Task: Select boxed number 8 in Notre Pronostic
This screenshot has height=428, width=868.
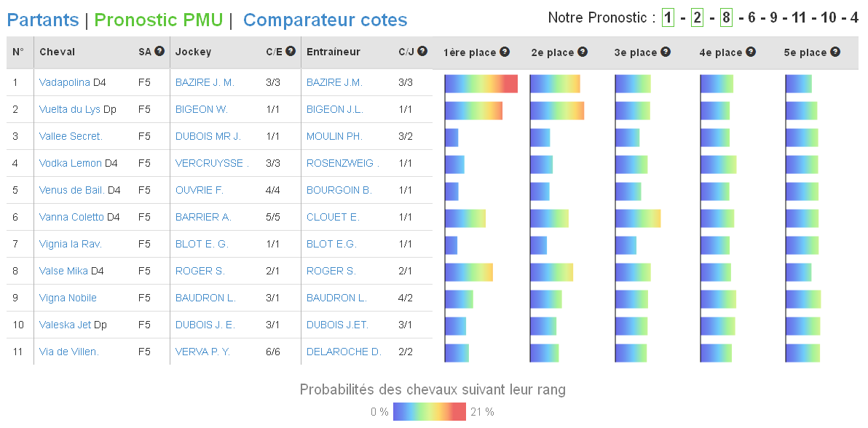Action: point(726,17)
